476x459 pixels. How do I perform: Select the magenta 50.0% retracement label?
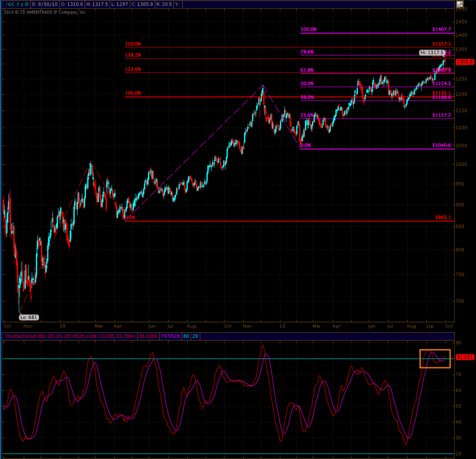(307, 84)
